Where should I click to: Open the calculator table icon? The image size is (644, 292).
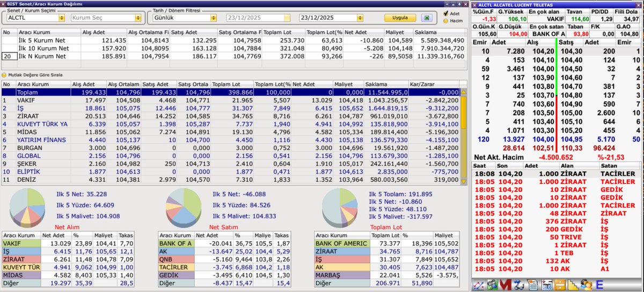point(546,284)
